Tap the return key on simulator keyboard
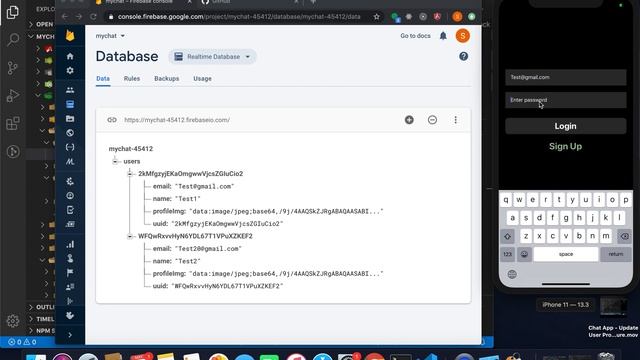 tap(616, 254)
